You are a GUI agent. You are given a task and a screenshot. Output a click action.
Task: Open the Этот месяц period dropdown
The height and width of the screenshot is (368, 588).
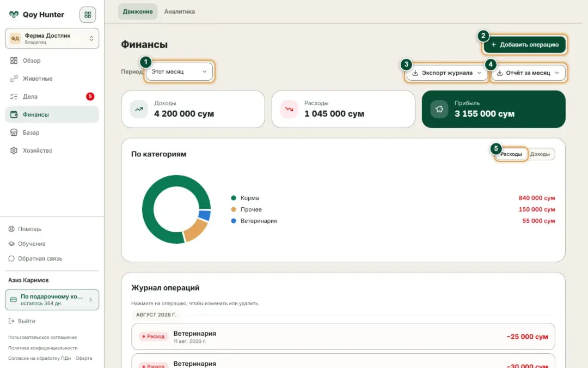pyautogui.click(x=179, y=71)
